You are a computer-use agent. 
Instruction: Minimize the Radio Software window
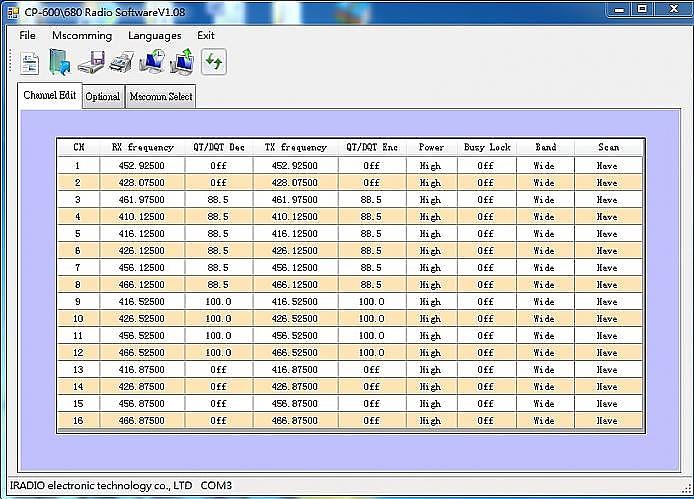(619, 9)
